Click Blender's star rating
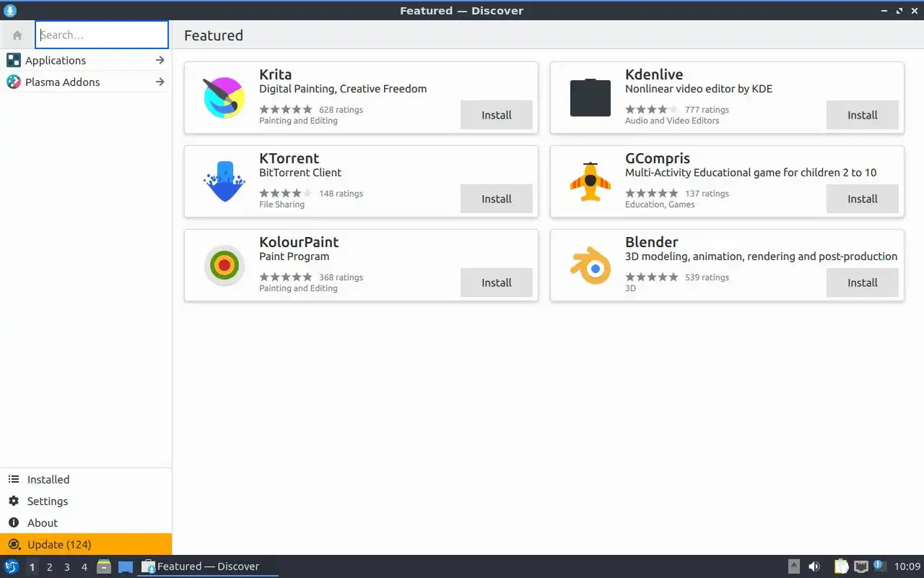The image size is (924, 578). tap(652, 277)
